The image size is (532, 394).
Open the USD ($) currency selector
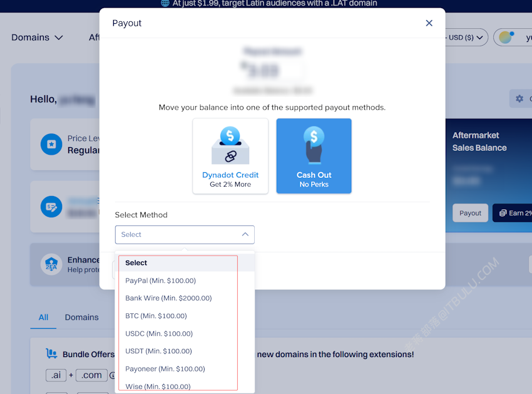pos(465,38)
